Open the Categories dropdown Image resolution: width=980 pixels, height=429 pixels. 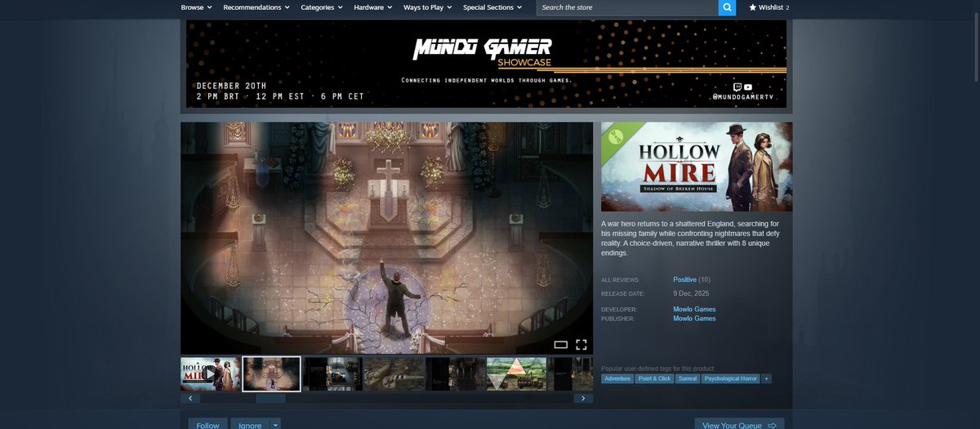322,7
